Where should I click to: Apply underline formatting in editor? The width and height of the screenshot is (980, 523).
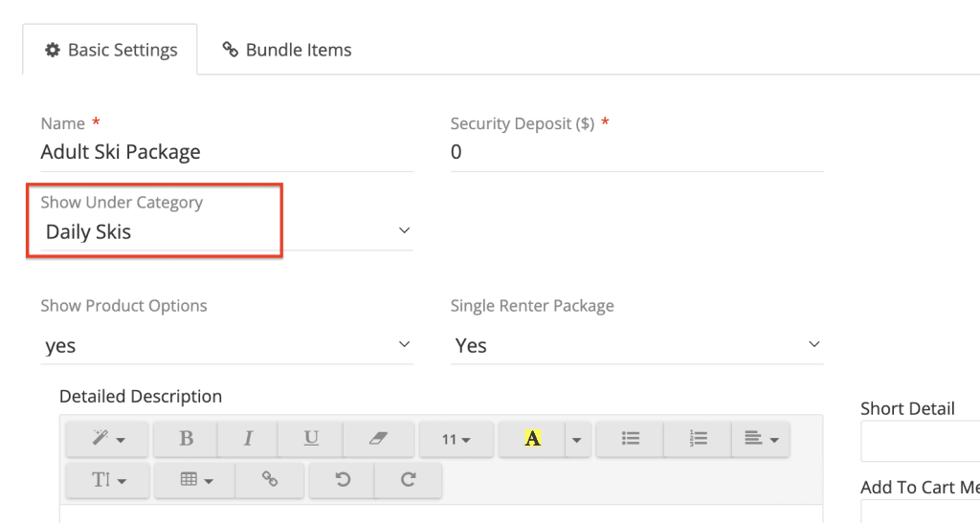click(x=311, y=439)
